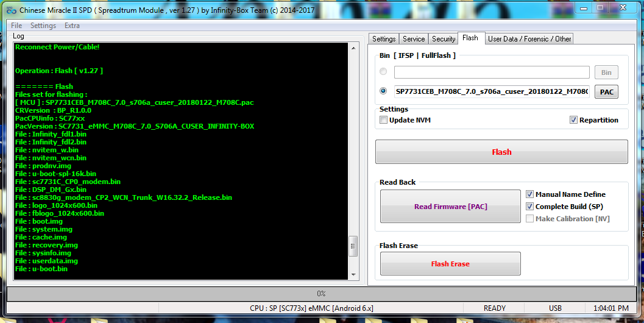Click the CPU info status bar entry
The height and width of the screenshot is (323, 644).
click(x=311, y=308)
